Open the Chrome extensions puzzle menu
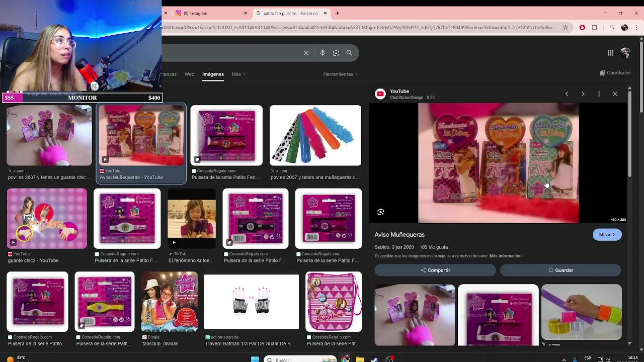 pos(594,28)
